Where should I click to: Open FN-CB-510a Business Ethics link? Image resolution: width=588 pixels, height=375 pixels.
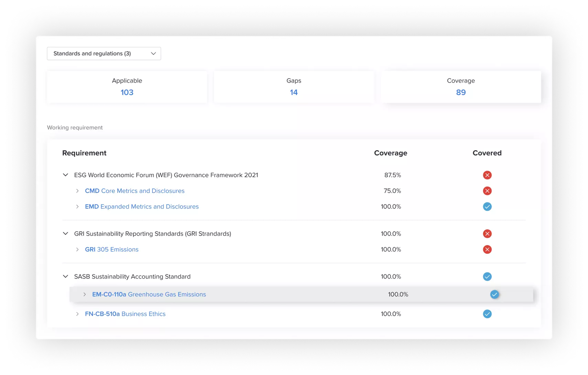[125, 314]
